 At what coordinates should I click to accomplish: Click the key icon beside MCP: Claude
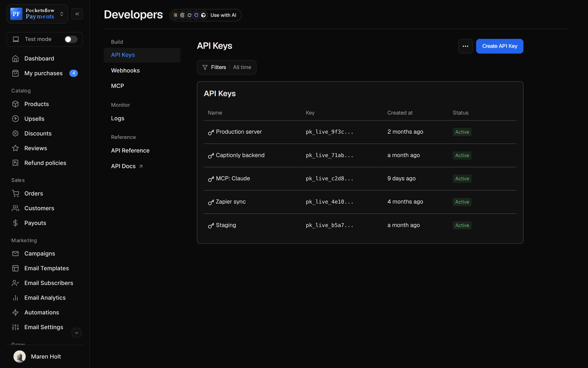(211, 179)
